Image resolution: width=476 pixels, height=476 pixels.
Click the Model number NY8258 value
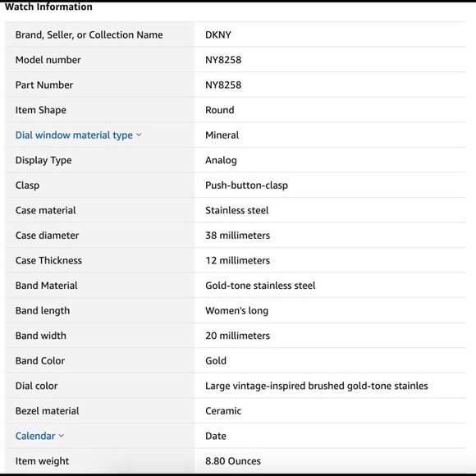click(223, 60)
